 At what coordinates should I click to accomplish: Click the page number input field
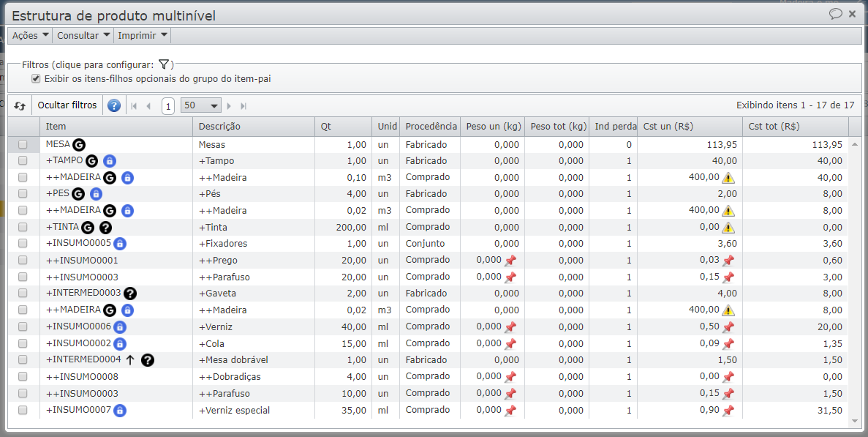168,106
